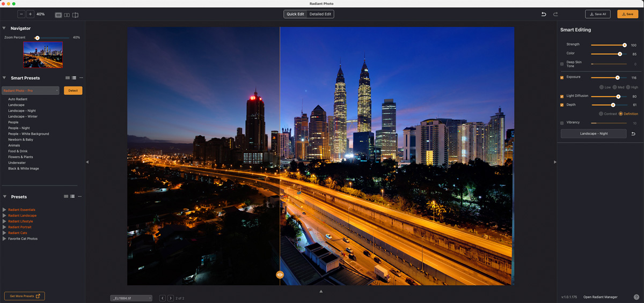
Task: Click the Save All button
Action: [x=597, y=14]
